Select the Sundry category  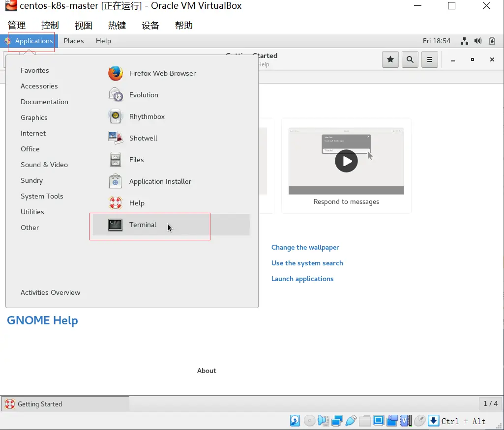click(x=31, y=180)
